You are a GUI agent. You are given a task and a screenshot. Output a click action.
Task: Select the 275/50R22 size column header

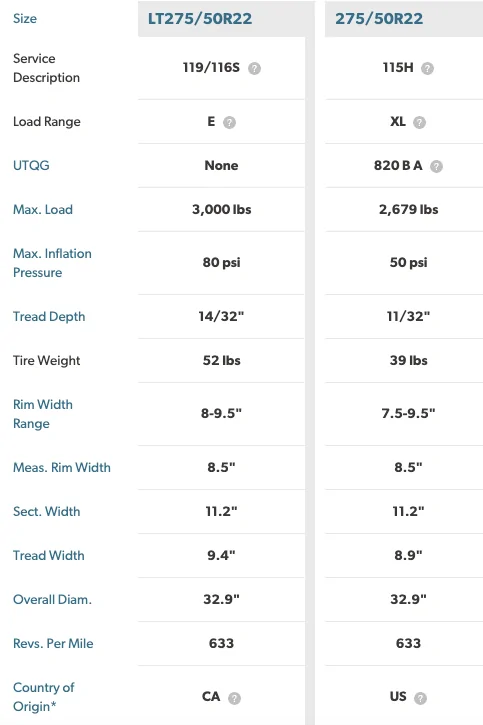(x=379, y=18)
